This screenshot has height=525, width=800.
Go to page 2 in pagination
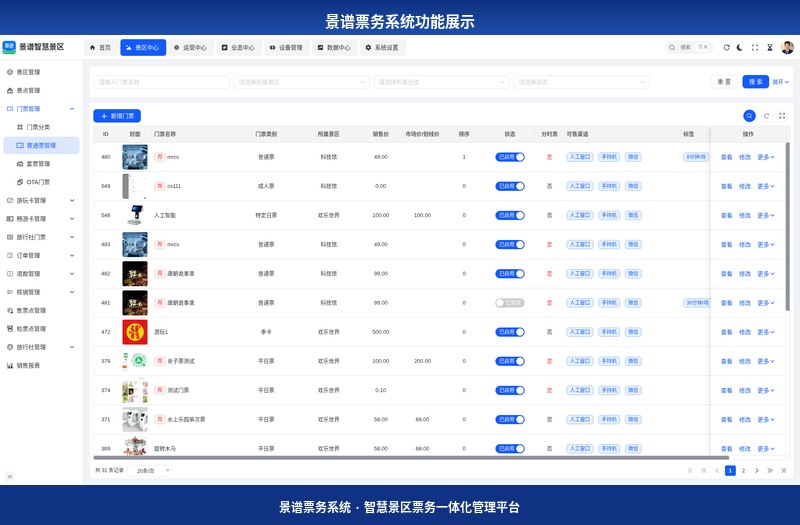743,470
